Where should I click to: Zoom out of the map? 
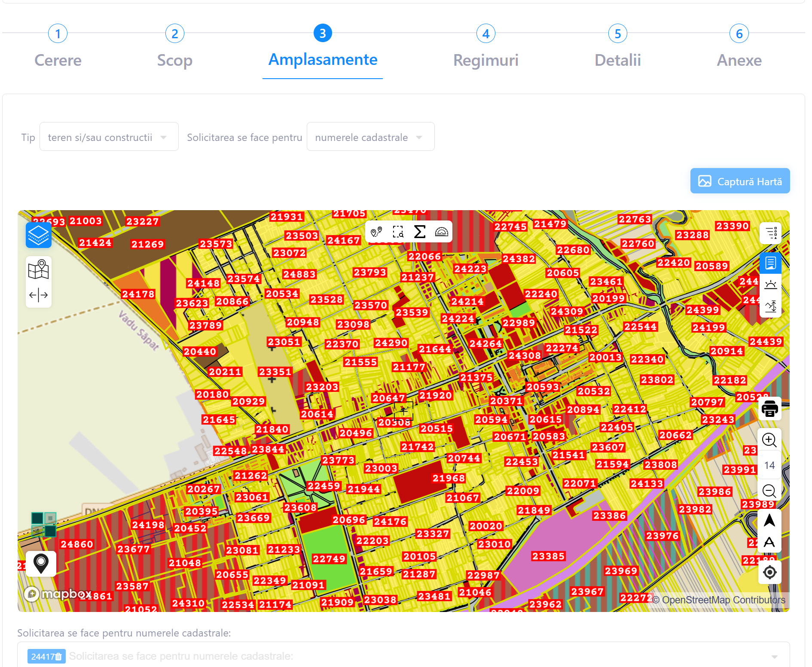pyautogui.click(x=769, y=491)
